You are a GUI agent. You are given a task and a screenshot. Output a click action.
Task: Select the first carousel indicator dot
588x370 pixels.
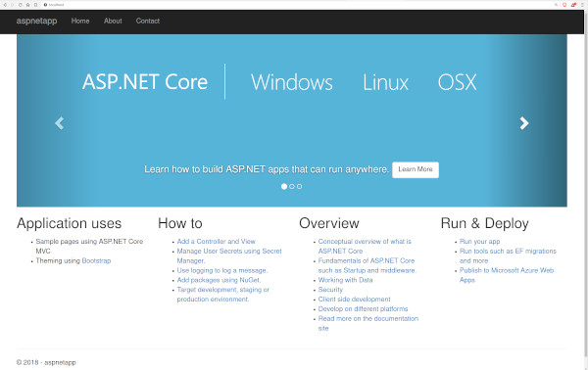[284, 187]
